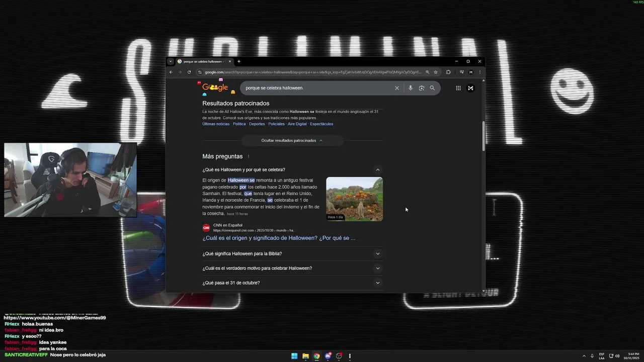
Task: Open the MinerGames99 YouTube link in chat
Action: click(55, 318)
